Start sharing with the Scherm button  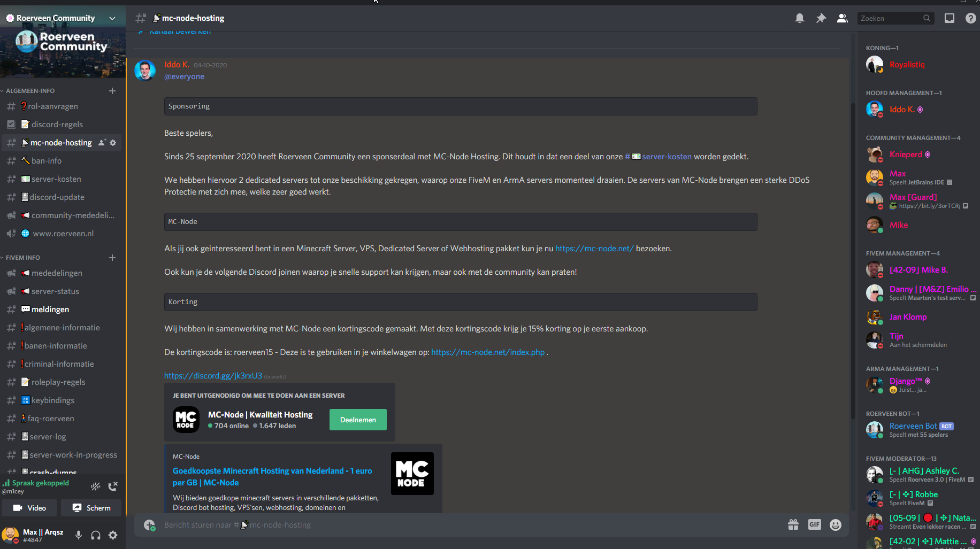[x=91, y=508]
